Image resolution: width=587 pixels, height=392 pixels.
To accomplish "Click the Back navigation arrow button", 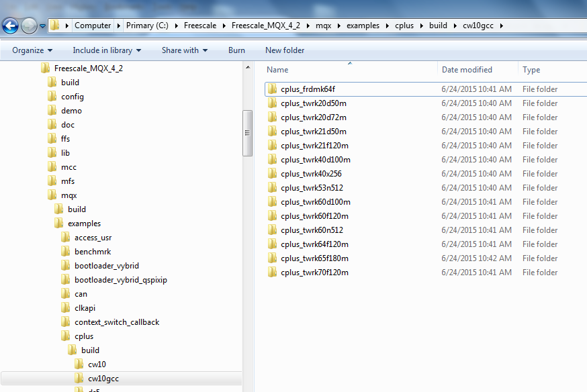I will click(x=10, y=26).
